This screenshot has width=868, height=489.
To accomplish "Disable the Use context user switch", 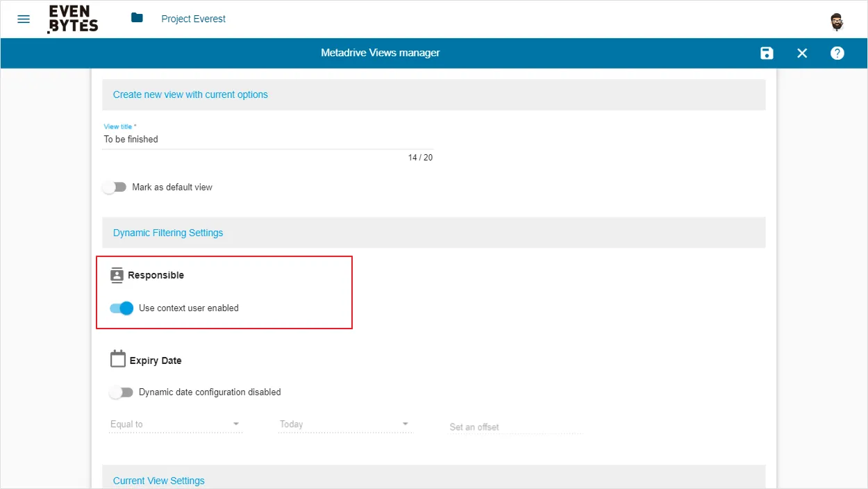I will tap(122, 308).
